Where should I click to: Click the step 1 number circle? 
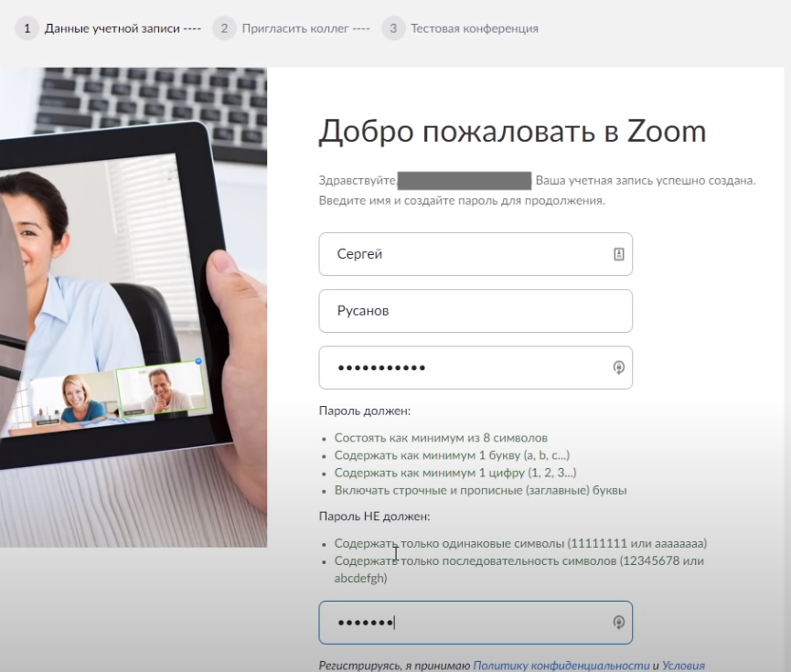click(x=27, y=28)
